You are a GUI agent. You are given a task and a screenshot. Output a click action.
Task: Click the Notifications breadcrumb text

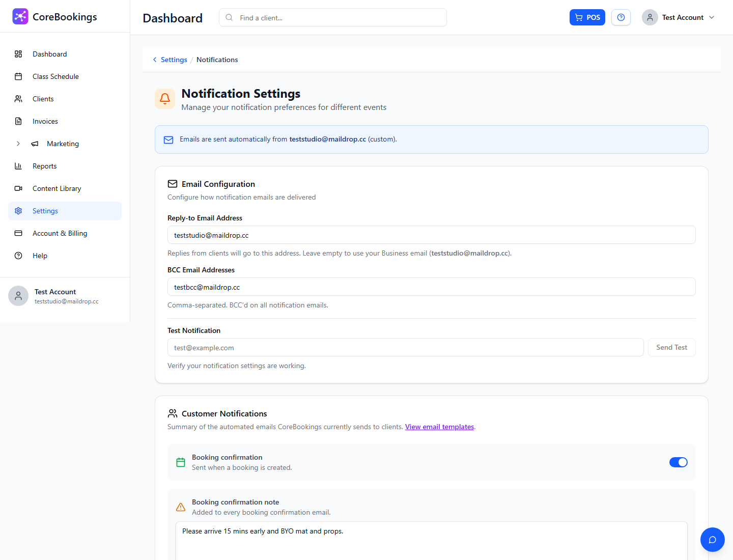click(217, 60)
